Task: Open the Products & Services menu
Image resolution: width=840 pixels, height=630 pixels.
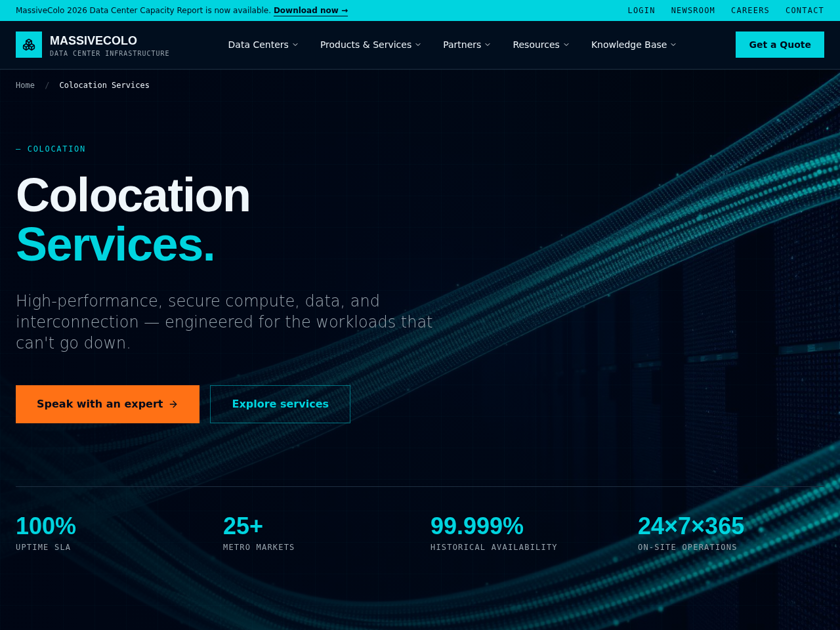Action: coord(371,45)
